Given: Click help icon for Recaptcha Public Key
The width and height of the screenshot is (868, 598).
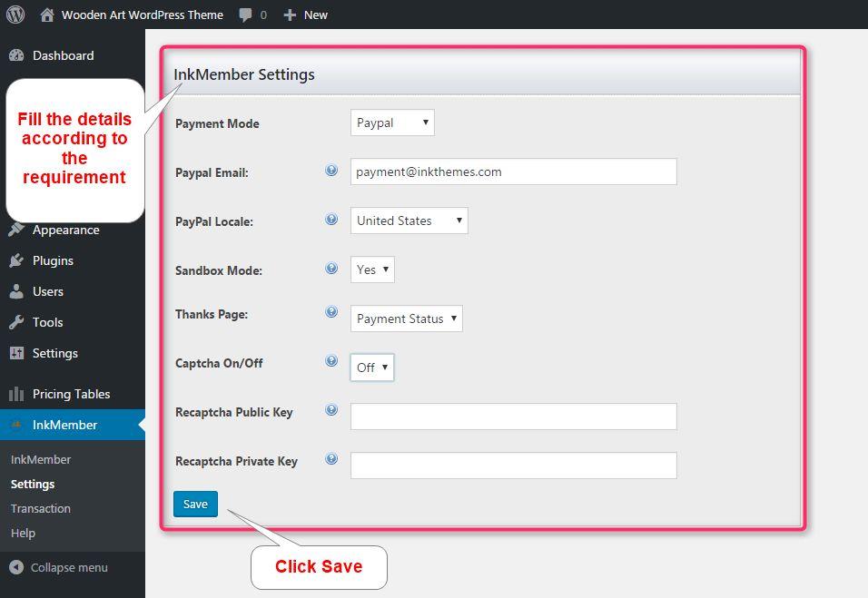Looking at the screenshot, I should click(331, 410).
